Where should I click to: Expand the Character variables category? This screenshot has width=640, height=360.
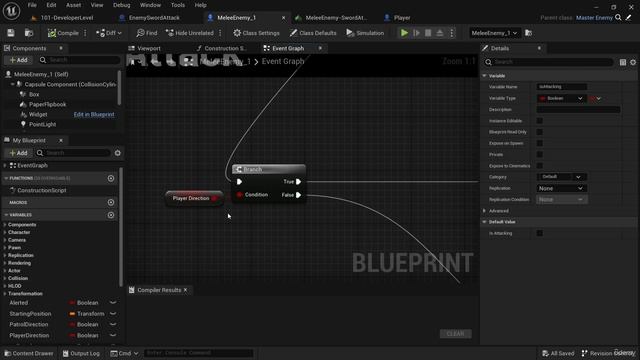(x=4, y=232)
